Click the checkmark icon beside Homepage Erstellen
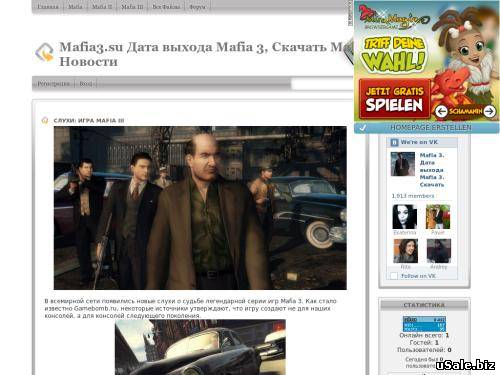 (363, 128)
